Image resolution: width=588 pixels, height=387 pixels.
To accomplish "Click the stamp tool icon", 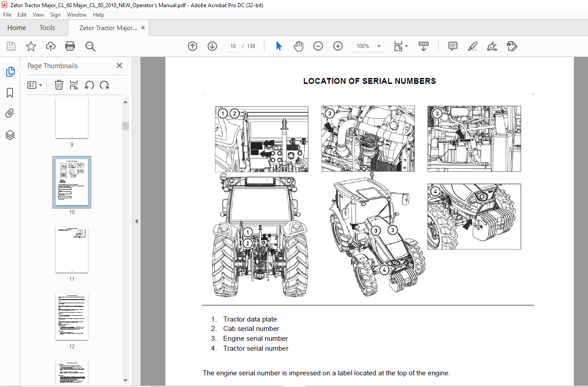I will click(512, 46).
